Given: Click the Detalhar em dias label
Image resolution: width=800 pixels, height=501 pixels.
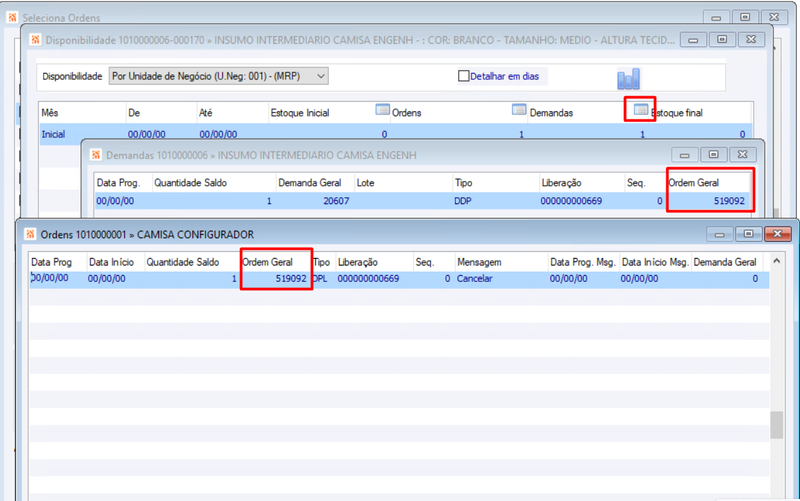Looking at the screenshot, I should pos(504,76).
